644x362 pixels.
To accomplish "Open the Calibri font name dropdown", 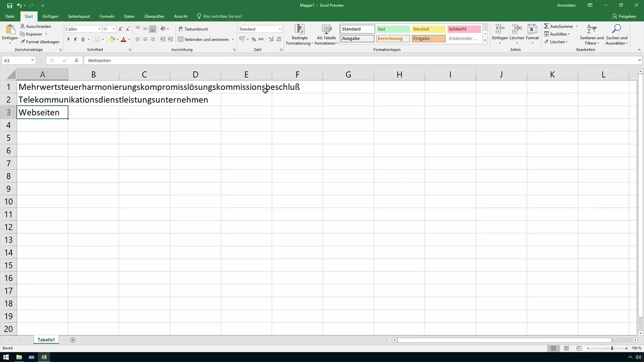I will (99, 29).
